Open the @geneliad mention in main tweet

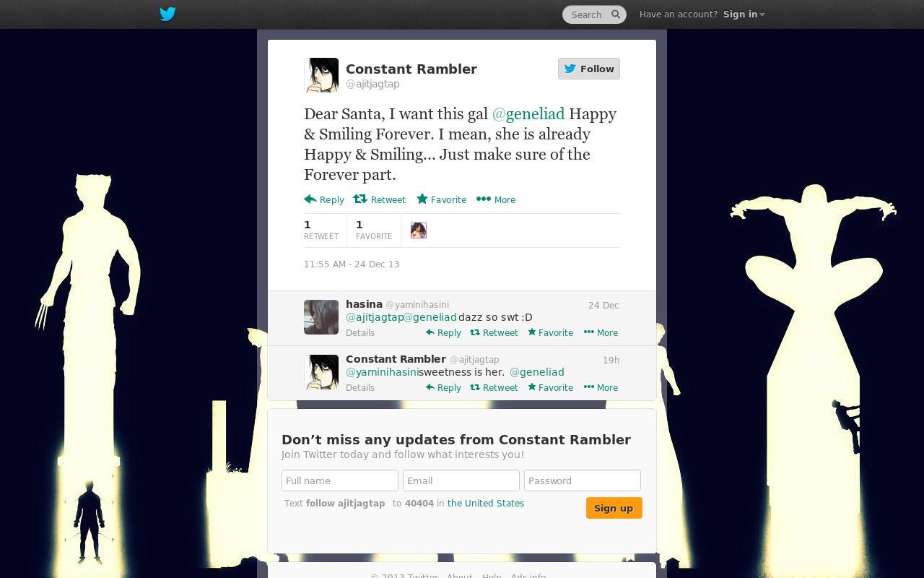[528, 114]
